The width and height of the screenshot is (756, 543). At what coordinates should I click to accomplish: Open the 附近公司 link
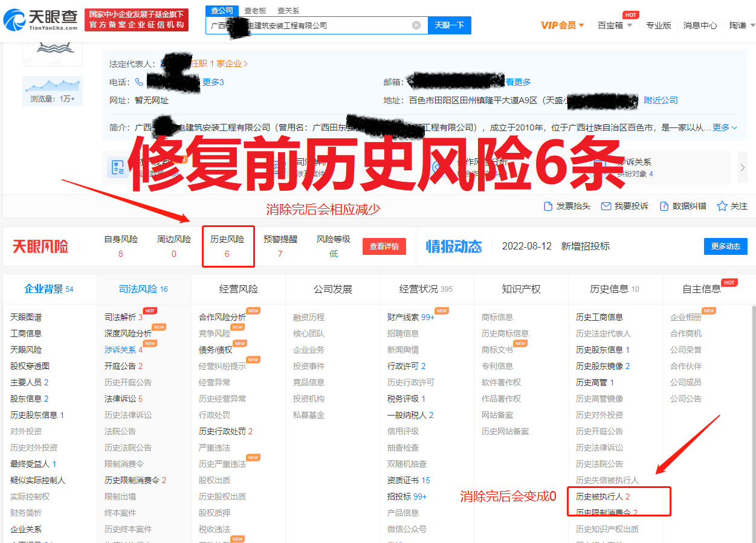(661, 100)
